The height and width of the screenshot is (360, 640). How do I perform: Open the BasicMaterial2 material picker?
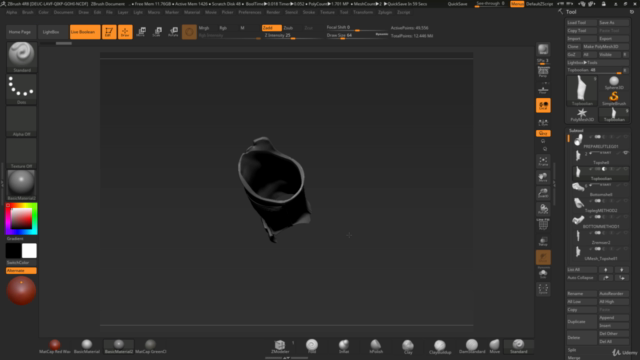click(21, 185)
